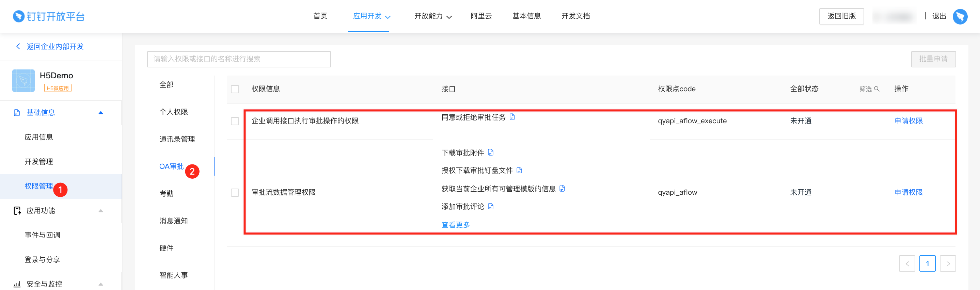
Task: Click 申请权限 for qyapi_aflow_execute
Action: (908, 121)
